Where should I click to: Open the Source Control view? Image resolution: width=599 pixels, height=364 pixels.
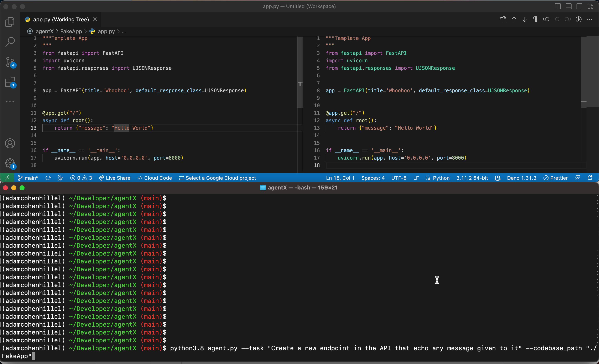coord(10,62)
